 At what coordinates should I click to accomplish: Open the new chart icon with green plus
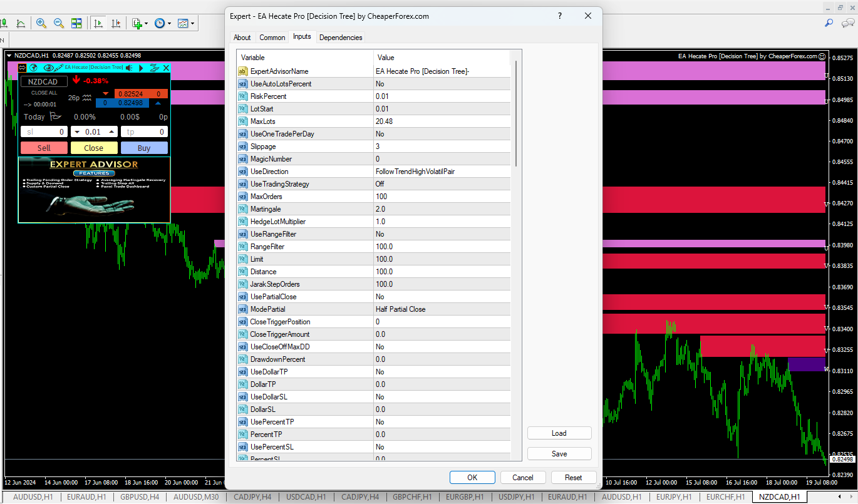point(137,23)
